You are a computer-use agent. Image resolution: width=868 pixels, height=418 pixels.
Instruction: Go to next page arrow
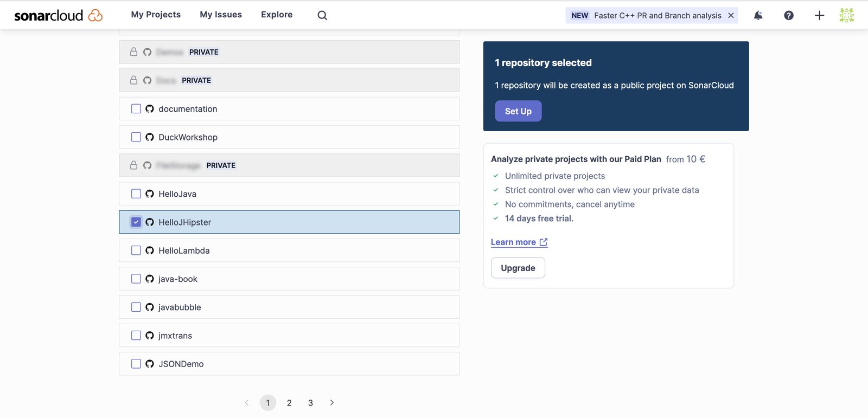click(x=332, y=403)
